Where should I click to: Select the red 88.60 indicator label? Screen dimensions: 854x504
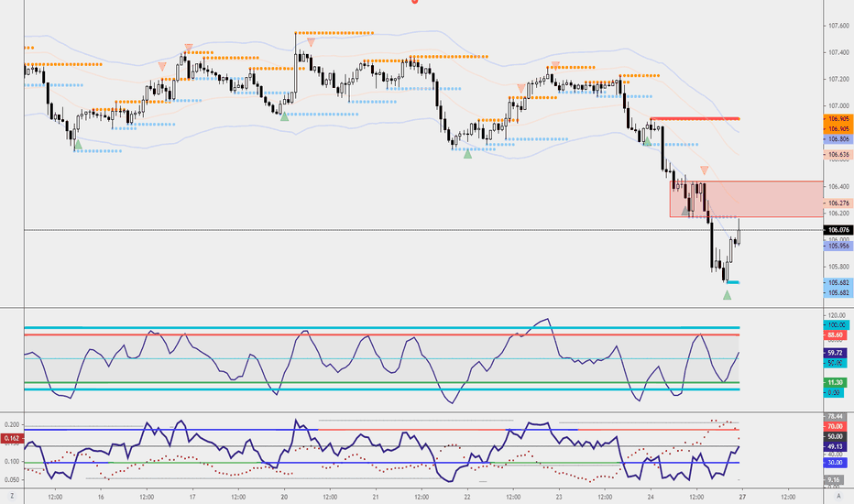pos(834,335)
